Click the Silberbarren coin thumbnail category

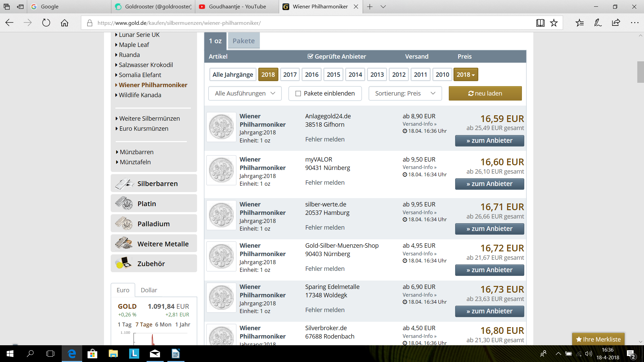[124, 184]
